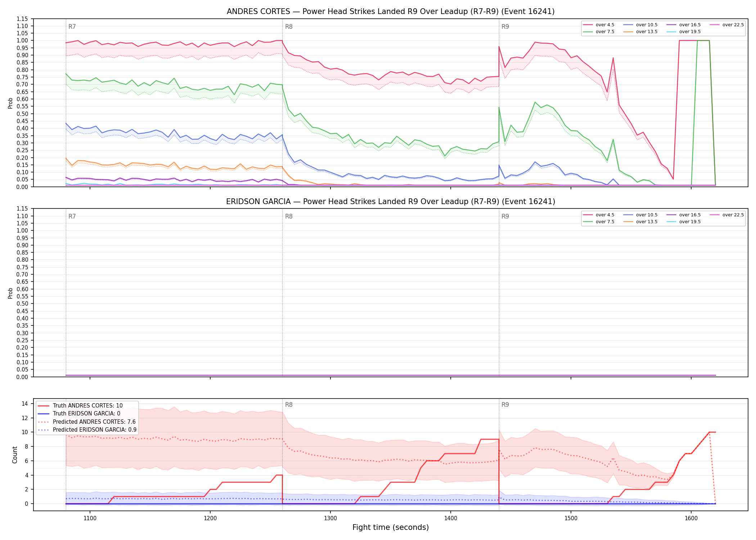The height and width of the screenshot is (540, 756).
Task: Click the 1400 x-axis tick label
Action: click(451, 518)
